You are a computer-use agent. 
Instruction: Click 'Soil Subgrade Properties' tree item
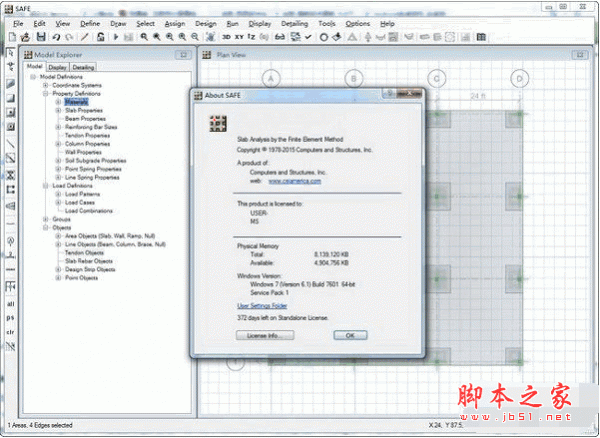[96, 161]
